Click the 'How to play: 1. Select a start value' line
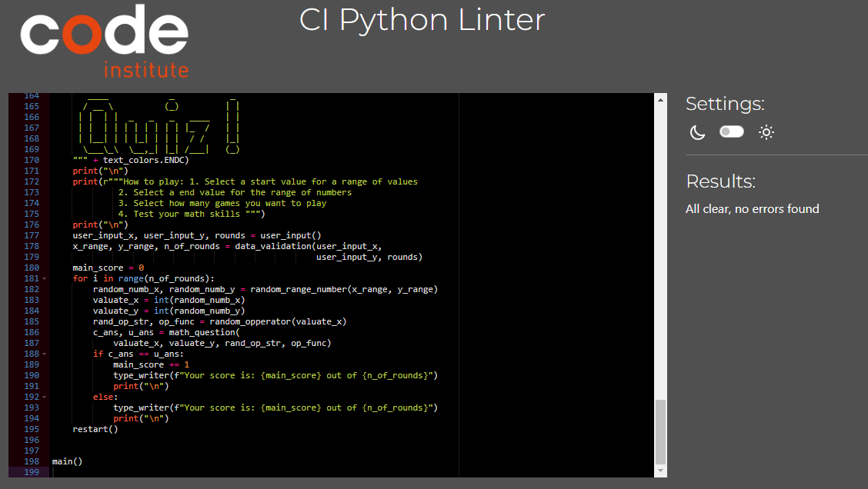Viewport: 868px width, 489px height. pos(245,182)
